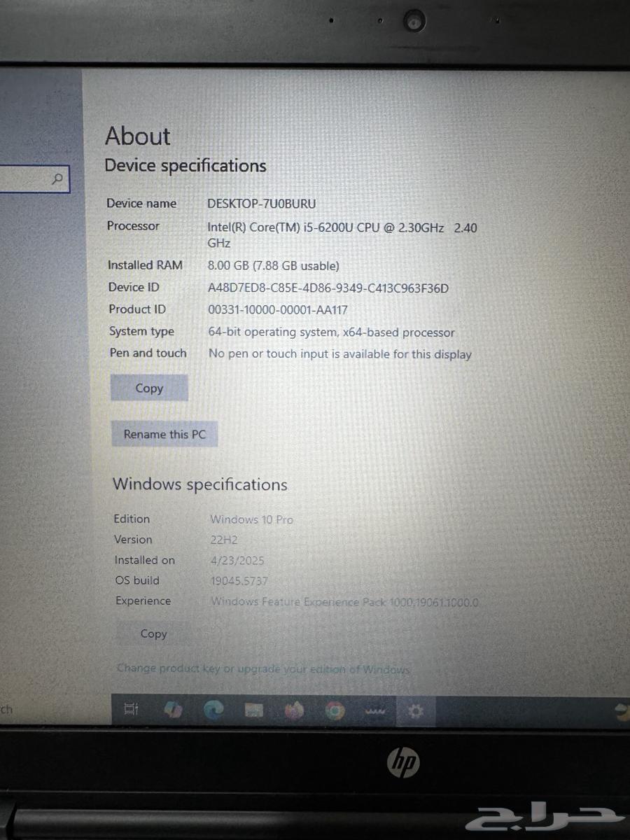Select the highlighted Settings gear on the taskbar
The height and width of the screenshot is (840, 630).
click(416, 710)
